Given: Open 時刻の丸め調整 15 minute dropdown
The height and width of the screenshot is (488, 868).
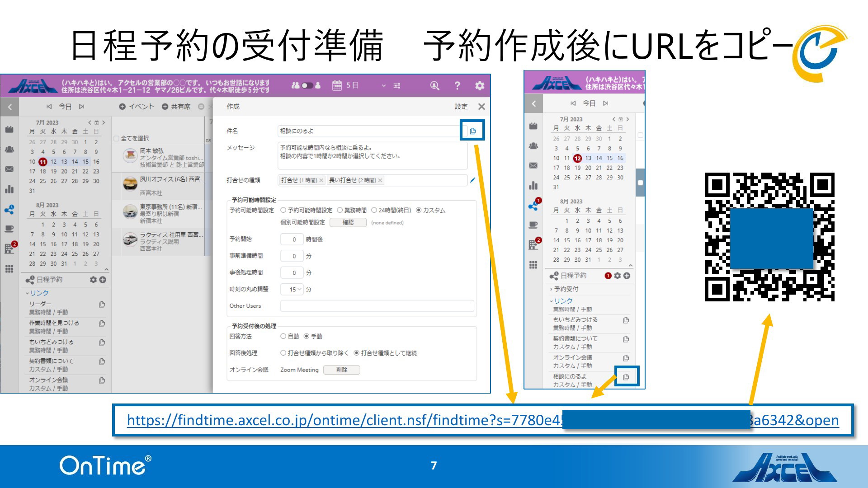Looking at the screenshot, I should pos(292,289).
